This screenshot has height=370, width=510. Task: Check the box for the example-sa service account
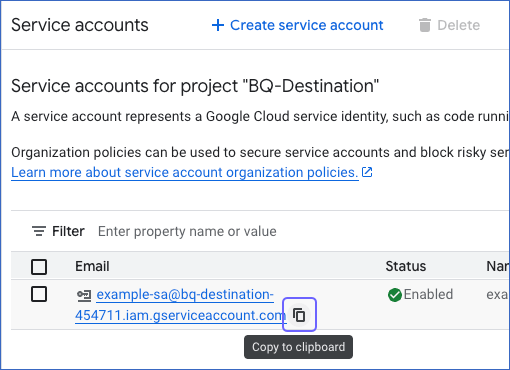pyautogui.click(x=39, y=294)
